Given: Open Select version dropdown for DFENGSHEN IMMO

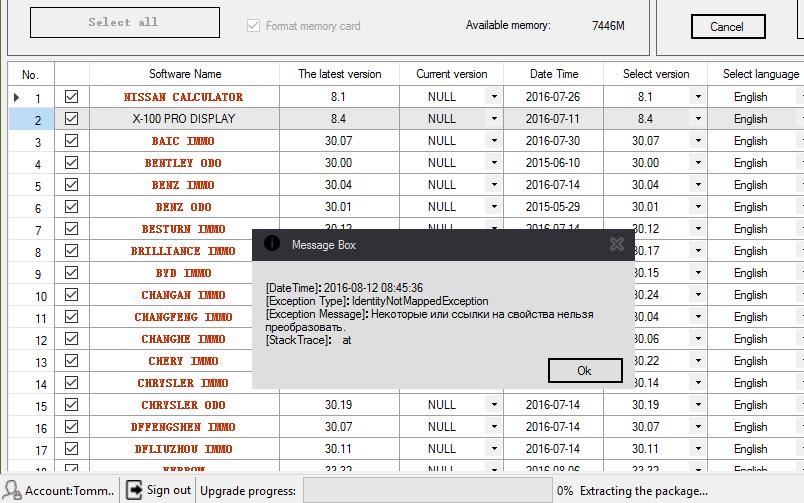Looking at the screenshot, I should tap(698, 427).
